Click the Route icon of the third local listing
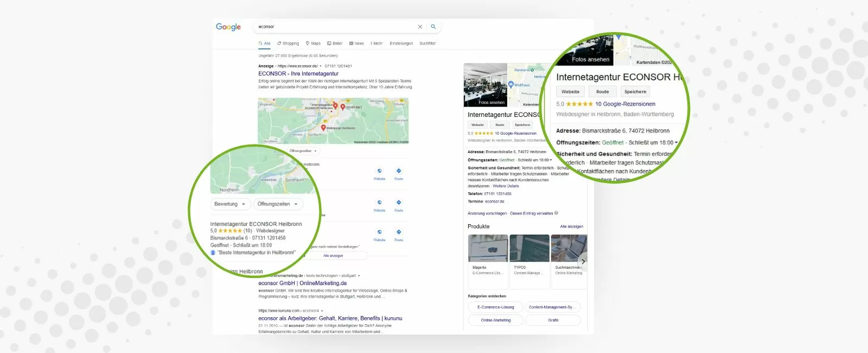 pyautogui.click(x=399, y=232)
